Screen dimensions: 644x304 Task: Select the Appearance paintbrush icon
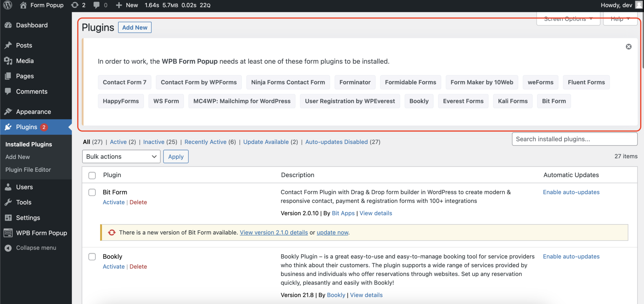8,111
